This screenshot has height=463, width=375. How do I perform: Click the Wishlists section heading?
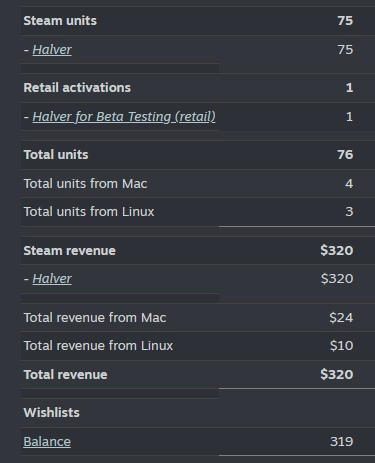pos(51,413)
